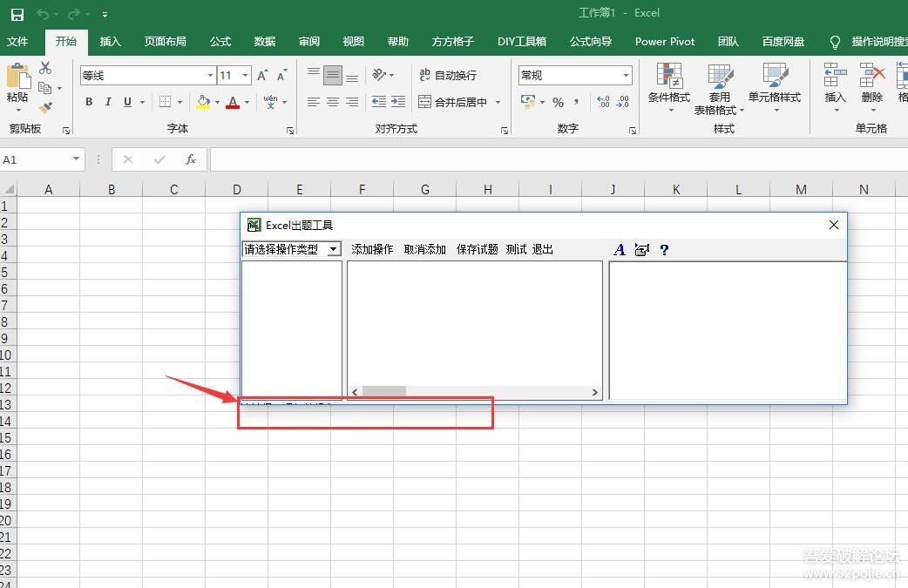Align text right
908x588 pixels.
(351, 102)
